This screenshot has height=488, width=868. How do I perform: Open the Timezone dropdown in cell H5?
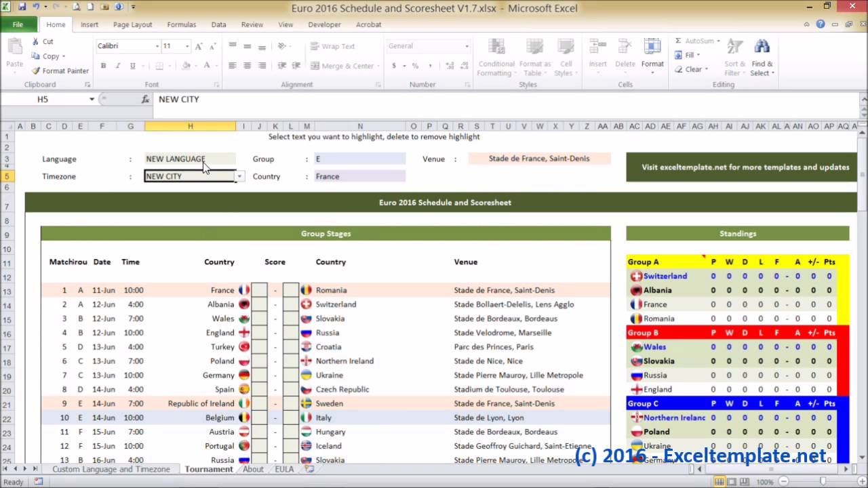click(239, 176)
